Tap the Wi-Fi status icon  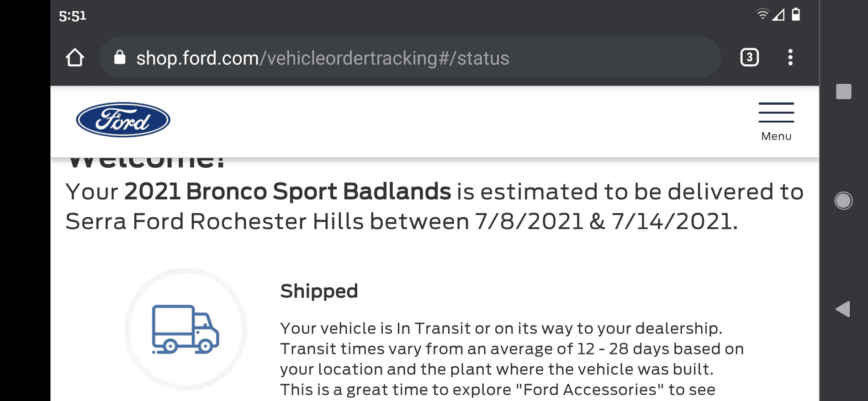pos(762,14)
